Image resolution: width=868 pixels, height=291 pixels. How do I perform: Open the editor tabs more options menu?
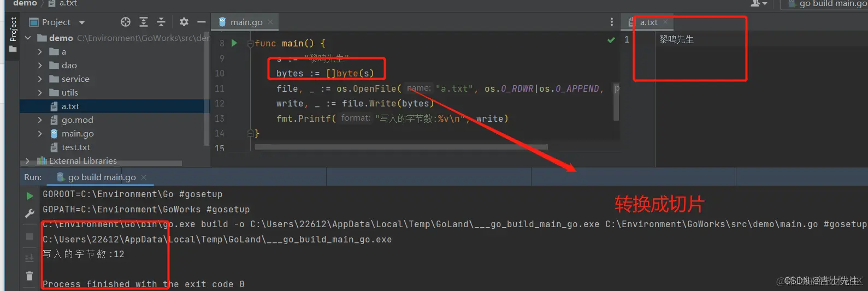click(611, 22)
